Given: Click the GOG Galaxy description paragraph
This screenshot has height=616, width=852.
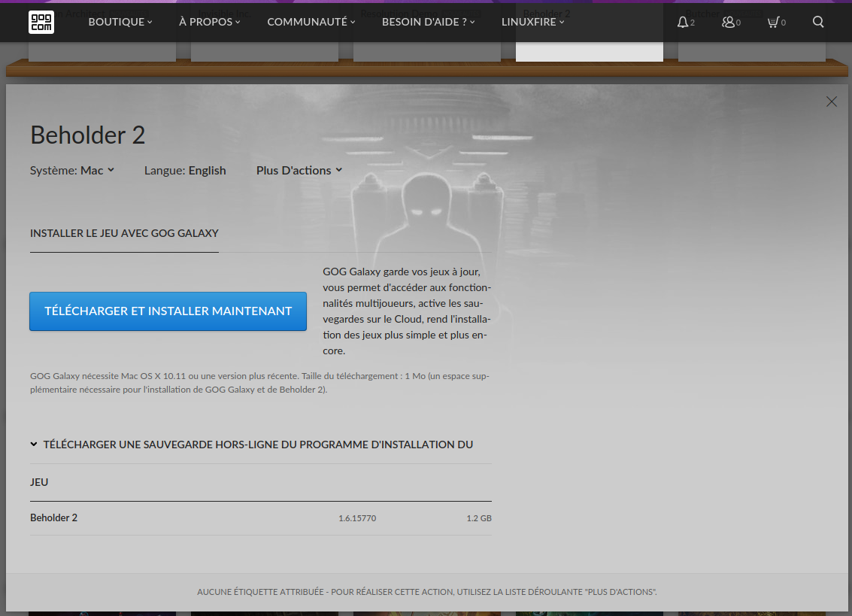Looking at the screenshot, I should (406, 311).
